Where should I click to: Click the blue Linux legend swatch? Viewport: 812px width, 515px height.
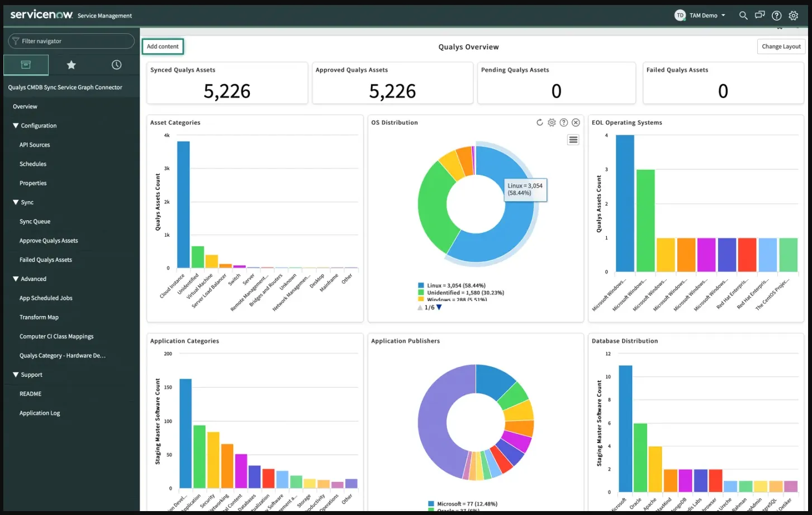(421, 285)
